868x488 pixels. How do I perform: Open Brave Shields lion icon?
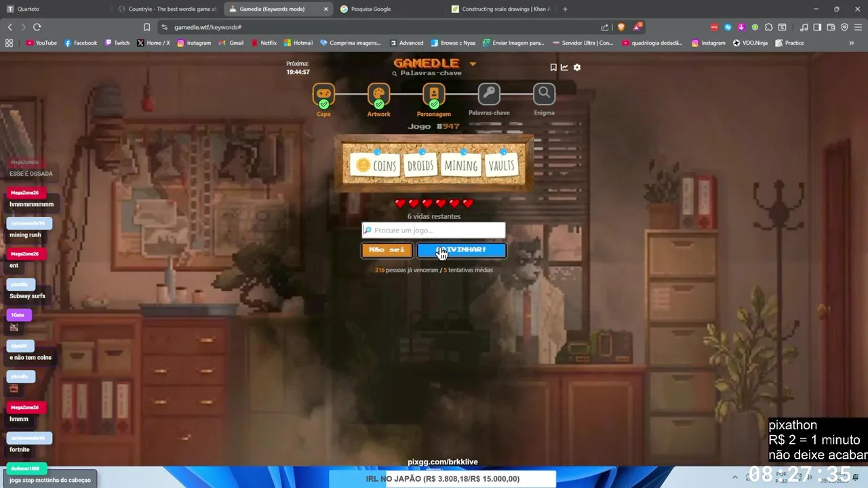click(621, 27)
